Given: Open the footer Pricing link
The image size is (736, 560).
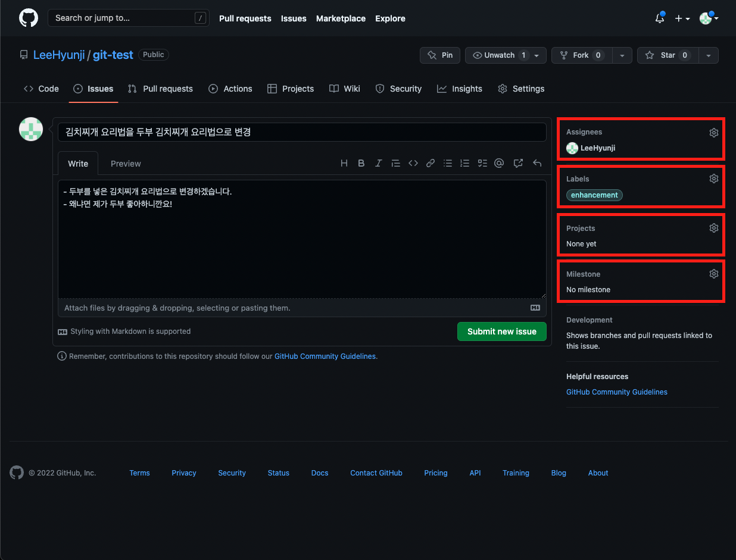Looking at the screenshot, I should (x=436, y=473).
